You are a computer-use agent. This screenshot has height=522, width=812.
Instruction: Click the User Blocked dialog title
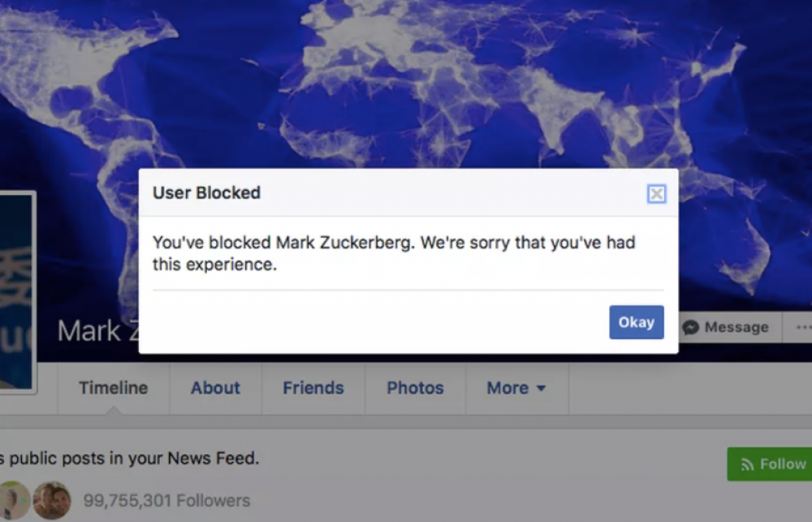pyautogui.click(x=206, y=192)
